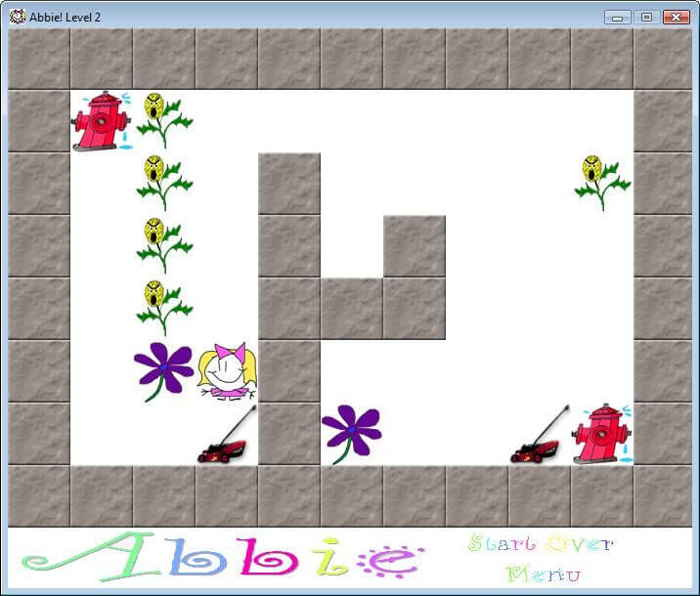
Task: Click the lone stone block with floor on both sides
Action: point(415,246)
